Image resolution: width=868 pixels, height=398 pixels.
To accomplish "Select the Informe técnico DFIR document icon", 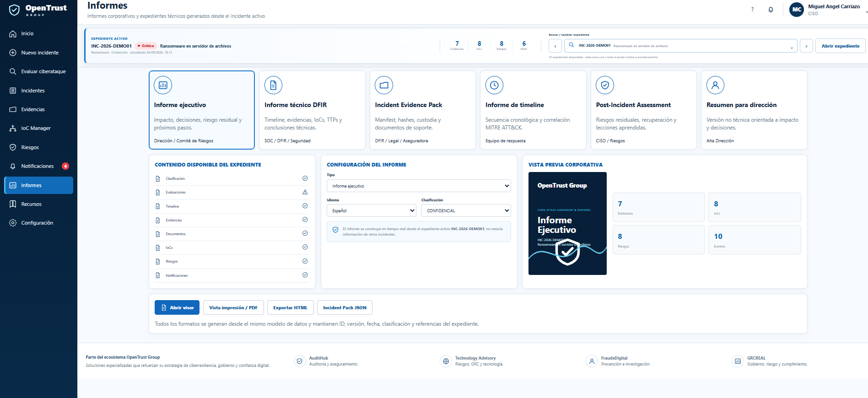I will 273,85.
